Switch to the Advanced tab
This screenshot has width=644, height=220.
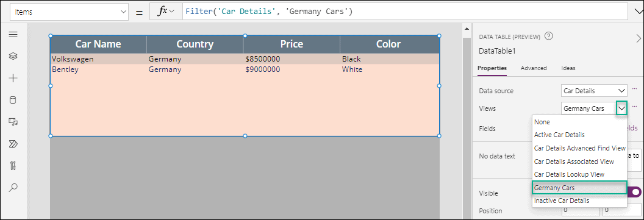534,68
